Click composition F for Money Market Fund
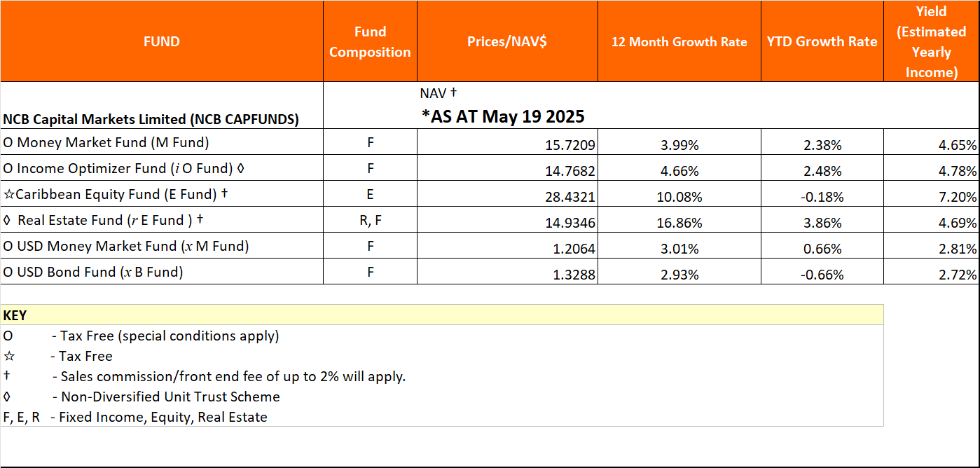 370,143
